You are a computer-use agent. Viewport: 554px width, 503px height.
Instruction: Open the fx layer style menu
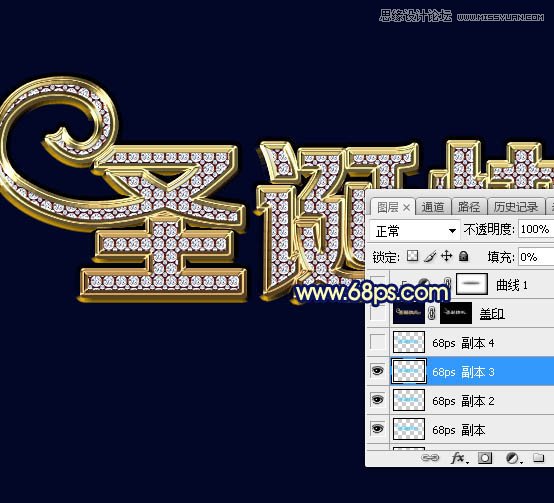[459, 458]
